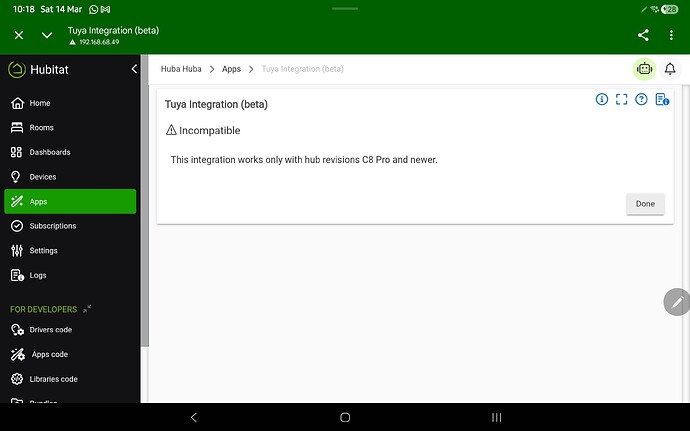Open Subscriptions in the sidebar

point(70,226)
